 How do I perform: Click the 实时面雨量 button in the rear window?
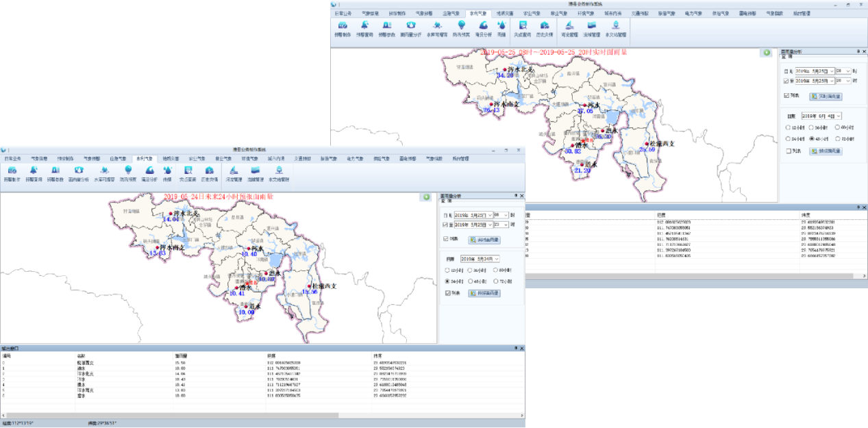click(825, 97)
